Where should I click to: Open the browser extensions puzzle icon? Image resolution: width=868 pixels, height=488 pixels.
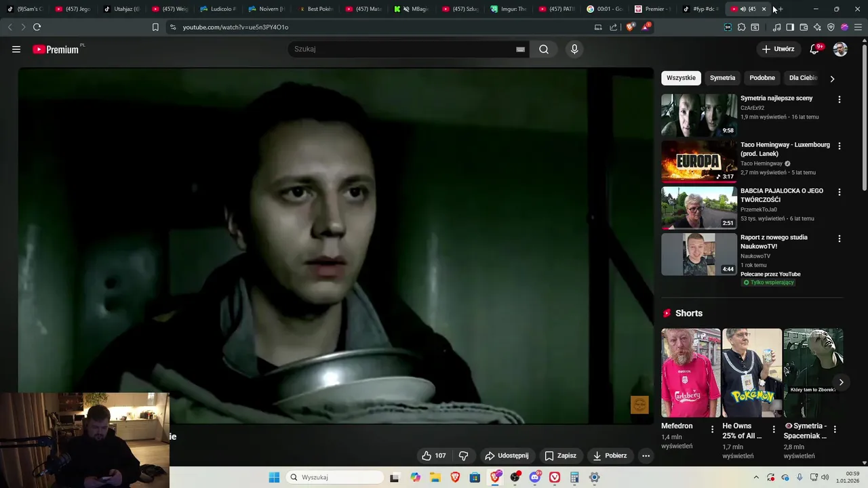click(x=741, y=27)
